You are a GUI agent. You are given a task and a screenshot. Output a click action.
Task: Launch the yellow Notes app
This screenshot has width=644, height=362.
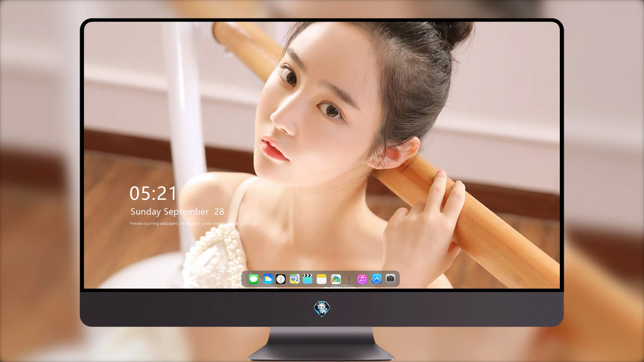[321, 279]
